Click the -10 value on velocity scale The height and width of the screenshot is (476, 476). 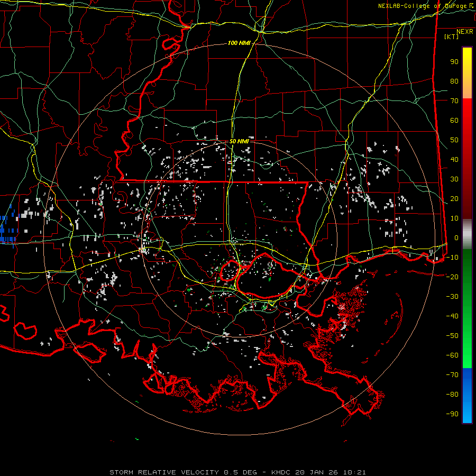[452, 258]
